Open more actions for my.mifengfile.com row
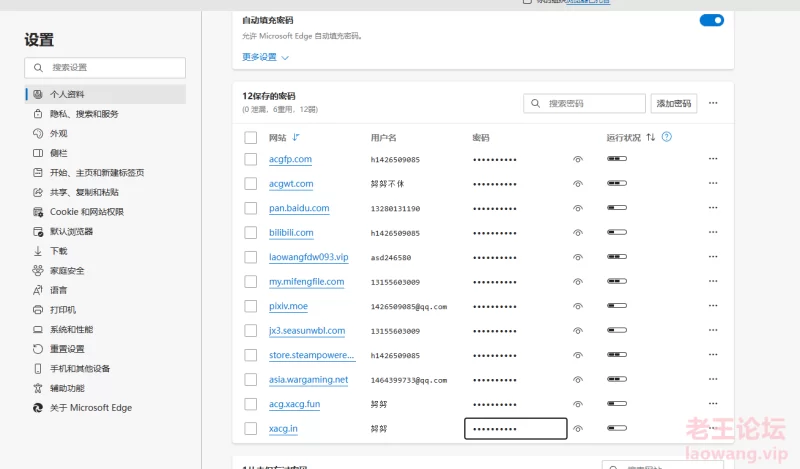Image resolution: width=800 pixels, height=469 pixels. click(713, 281)
